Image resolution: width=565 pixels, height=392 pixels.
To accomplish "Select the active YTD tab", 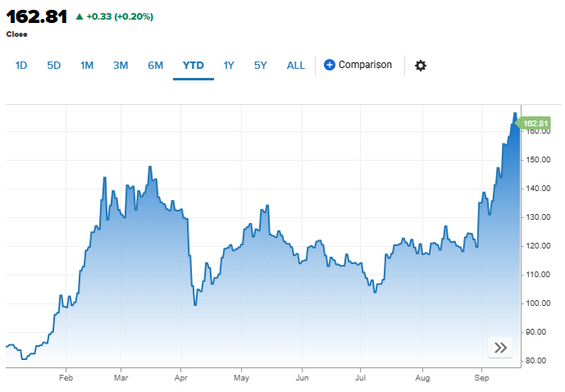I will coord(194,66).
